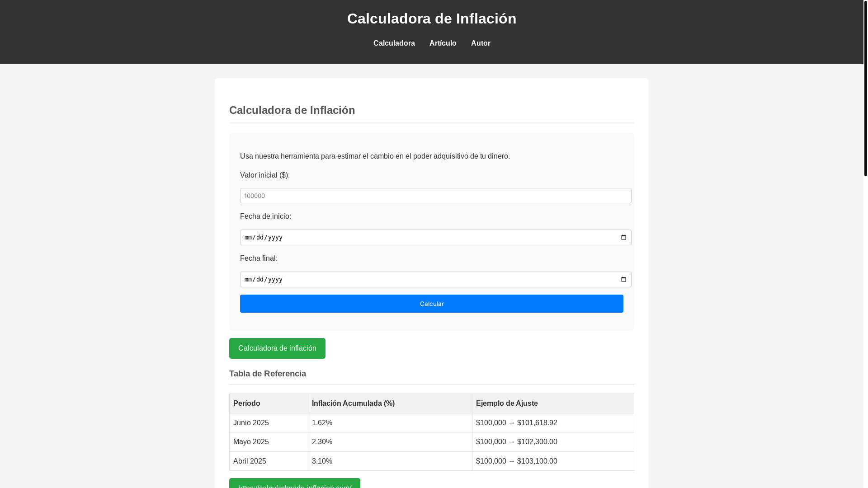
Task: Click the Ejemplo de Ajuste column header
Action: click(x=553, y=404)
